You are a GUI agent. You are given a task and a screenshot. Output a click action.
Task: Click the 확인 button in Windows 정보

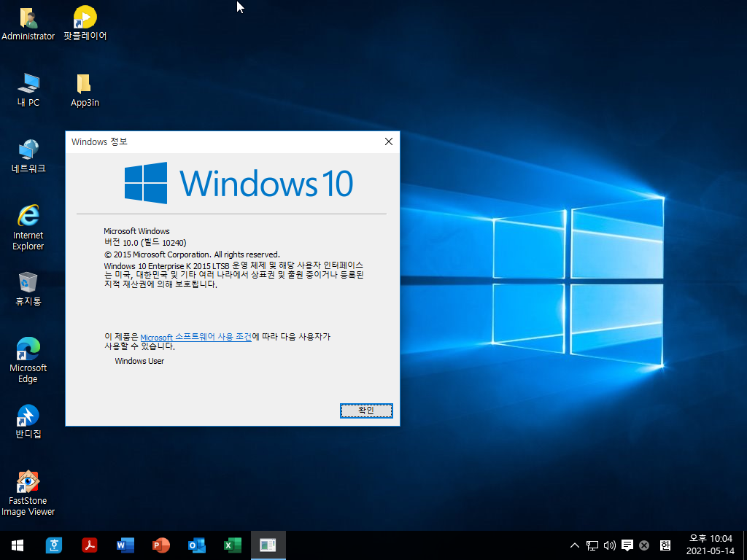pos(366,411)
